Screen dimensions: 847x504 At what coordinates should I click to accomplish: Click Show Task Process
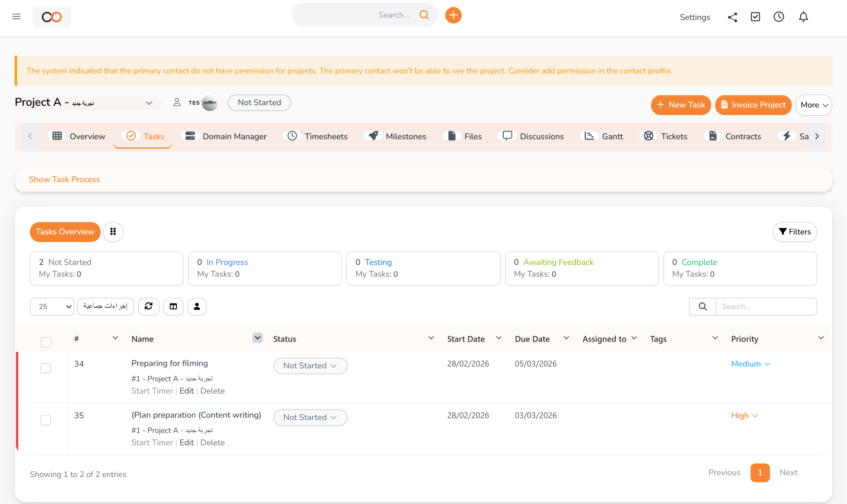pos(64,179)
